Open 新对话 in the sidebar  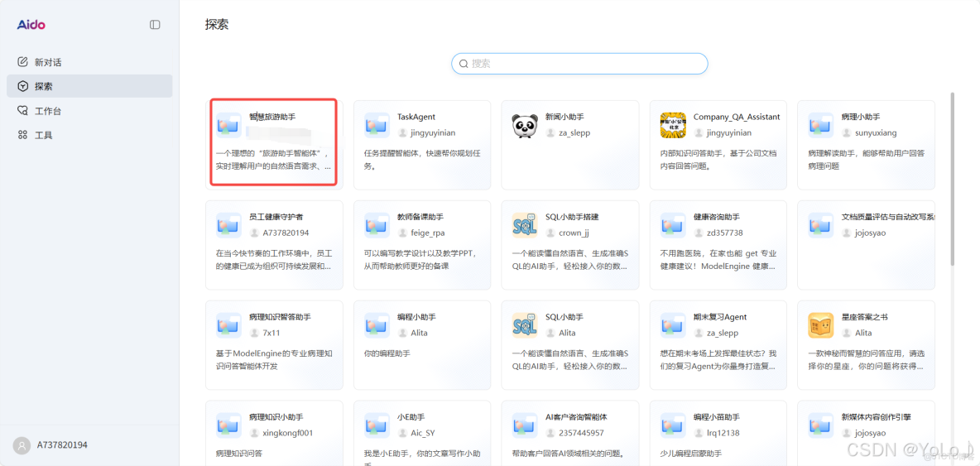click(x=89, y=62)
